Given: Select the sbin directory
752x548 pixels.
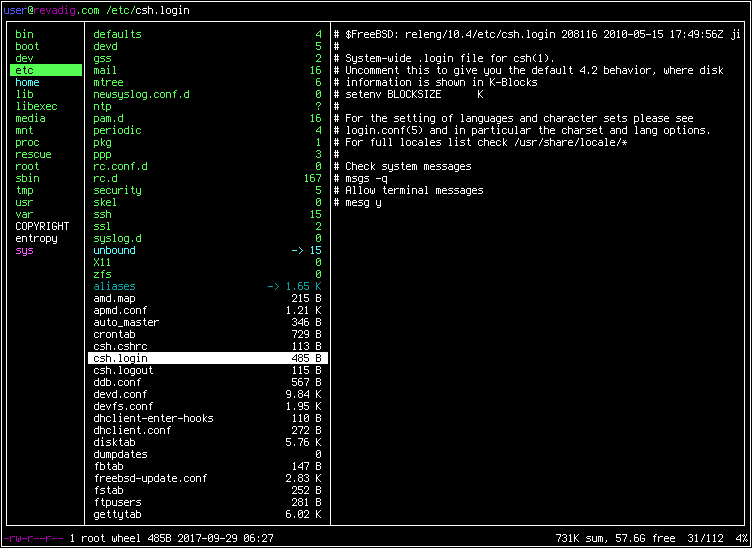Looking at the screenshot, I should pyautogui.click(x=27, y=178).
